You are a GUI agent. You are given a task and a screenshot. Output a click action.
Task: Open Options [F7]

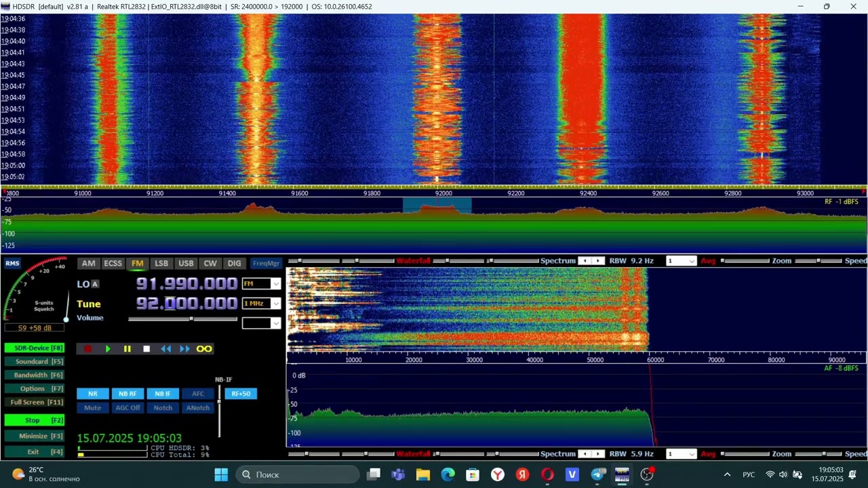(x=35, y=388)
